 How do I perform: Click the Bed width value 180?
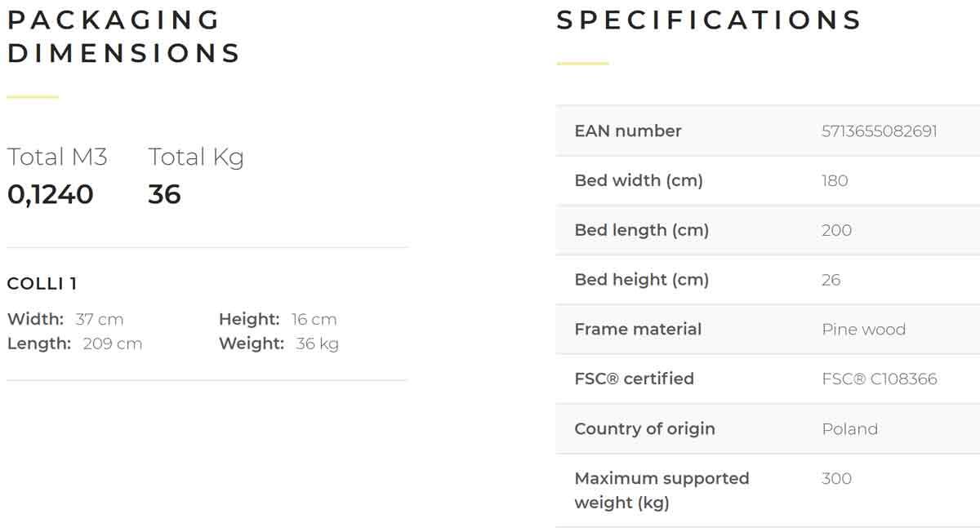(x=835, y=181)
